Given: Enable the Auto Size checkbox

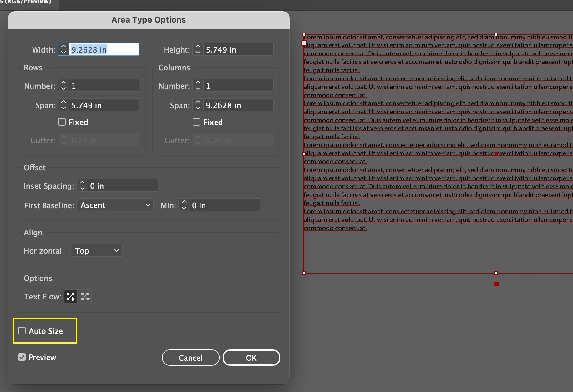Looking at the screenshot, I should tap(22, 331).
